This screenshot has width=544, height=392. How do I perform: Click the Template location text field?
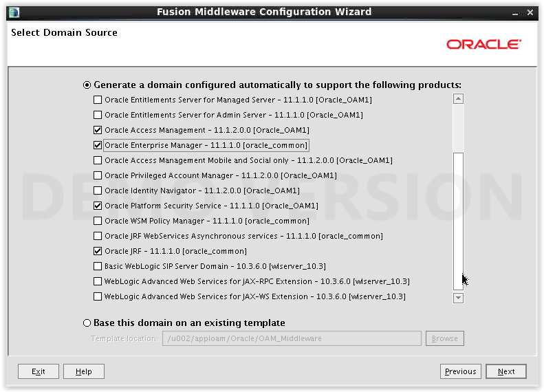(x=292, y=338)
